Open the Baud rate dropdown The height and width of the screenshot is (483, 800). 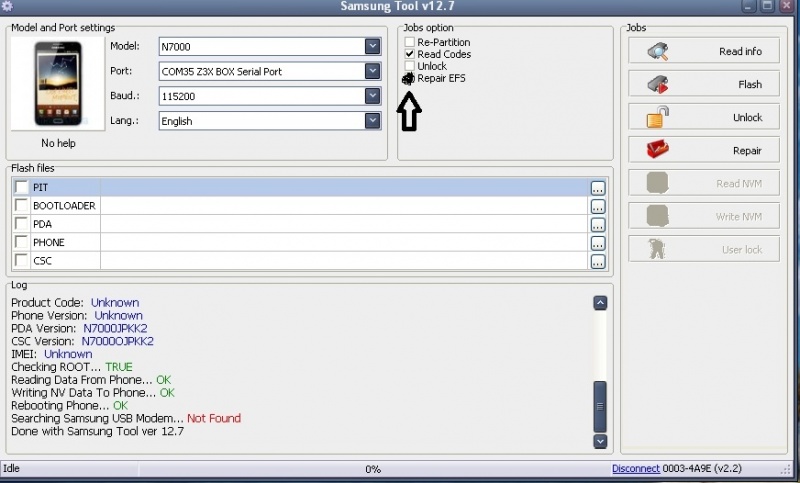(372, 96)
